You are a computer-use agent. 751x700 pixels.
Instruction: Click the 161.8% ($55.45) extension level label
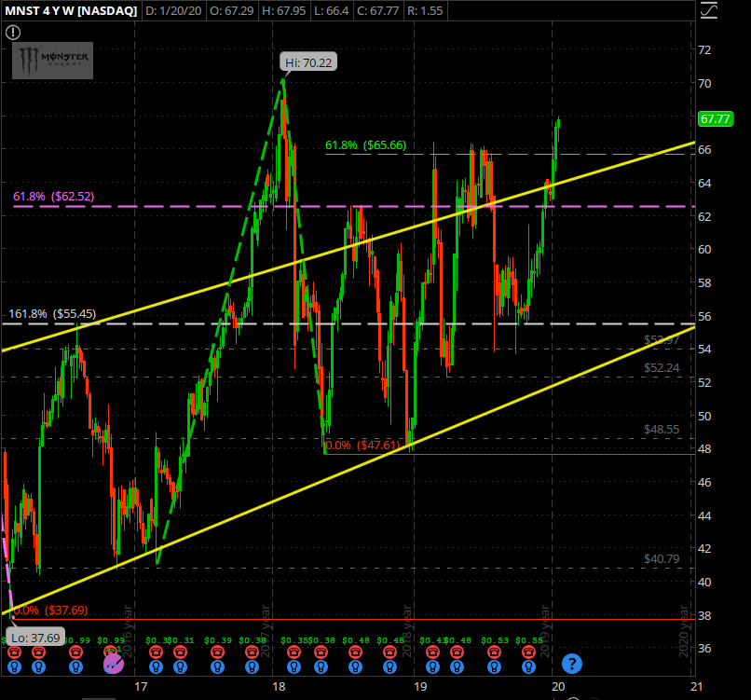click(51, 314)
